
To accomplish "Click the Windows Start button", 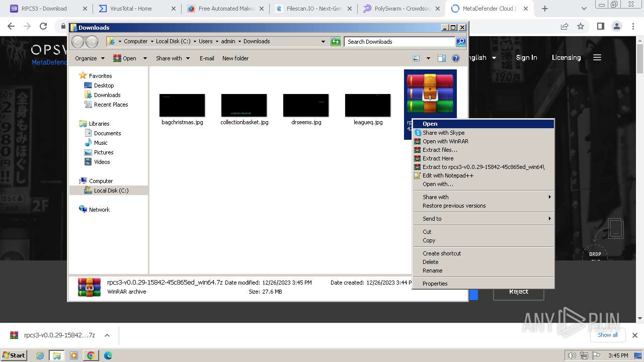I will pos(14,355).
